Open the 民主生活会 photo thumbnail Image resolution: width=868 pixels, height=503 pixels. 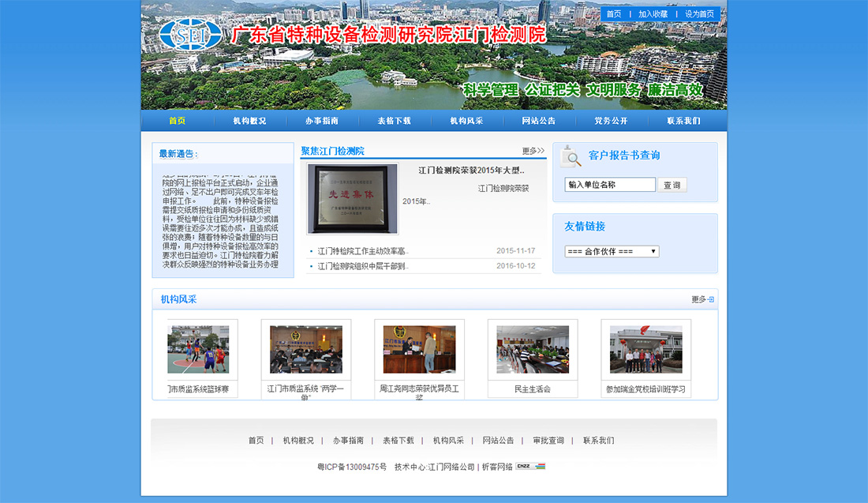533,350
